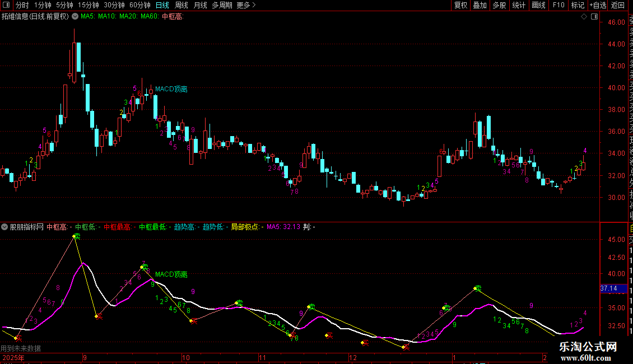Switch to the 5分钟 period
The height and width of the screenshot is (364, 633).
64,5
